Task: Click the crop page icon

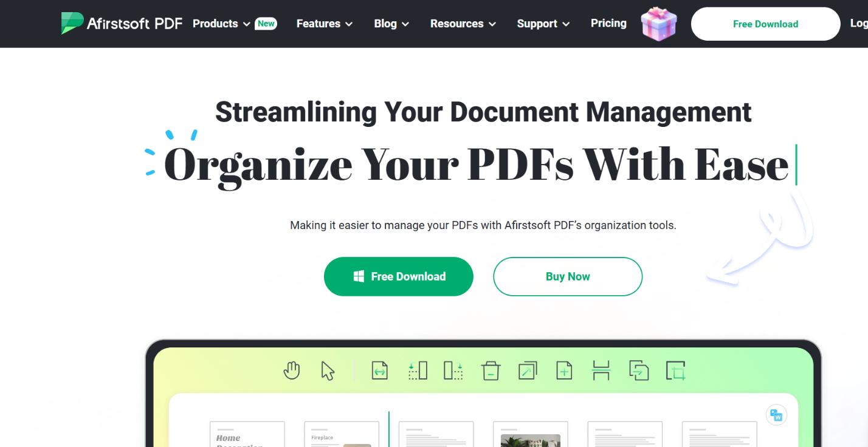Action: coord(676,370)
